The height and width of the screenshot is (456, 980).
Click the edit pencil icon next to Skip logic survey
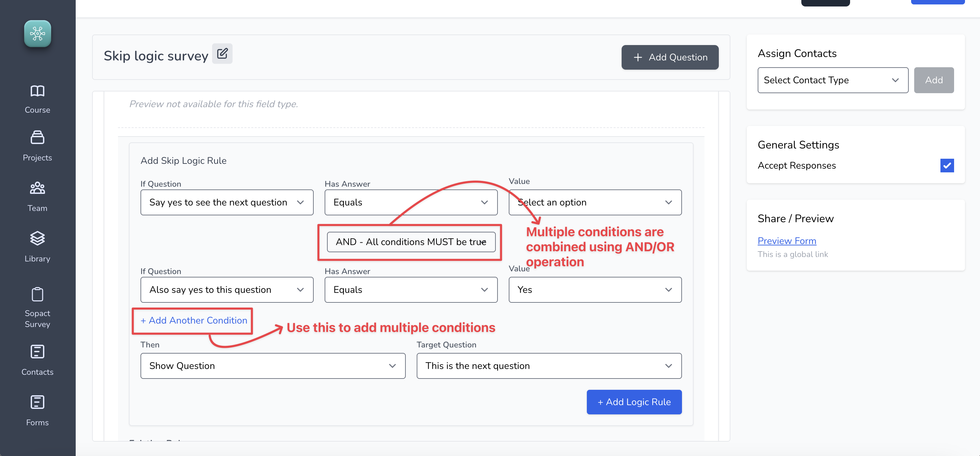tap(222, 54)
